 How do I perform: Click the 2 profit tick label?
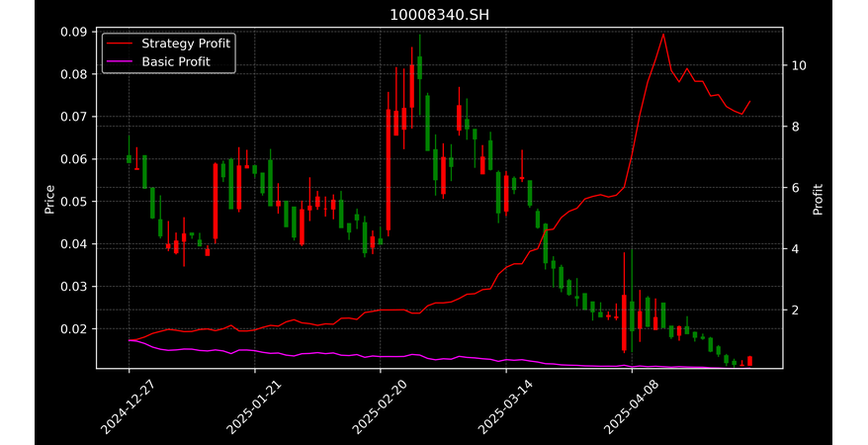pyautogui.click(x=795, y=310)
